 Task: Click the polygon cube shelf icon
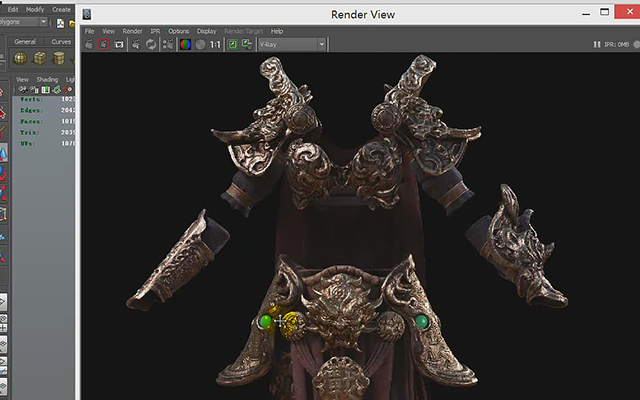coord(40,58)
